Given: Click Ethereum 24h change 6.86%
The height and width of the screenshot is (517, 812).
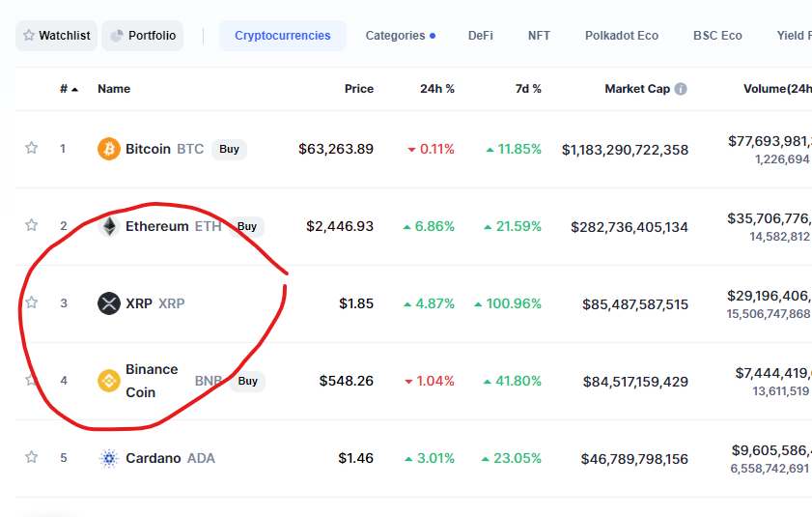Looking at the screenshot, I should click(429, 226).
